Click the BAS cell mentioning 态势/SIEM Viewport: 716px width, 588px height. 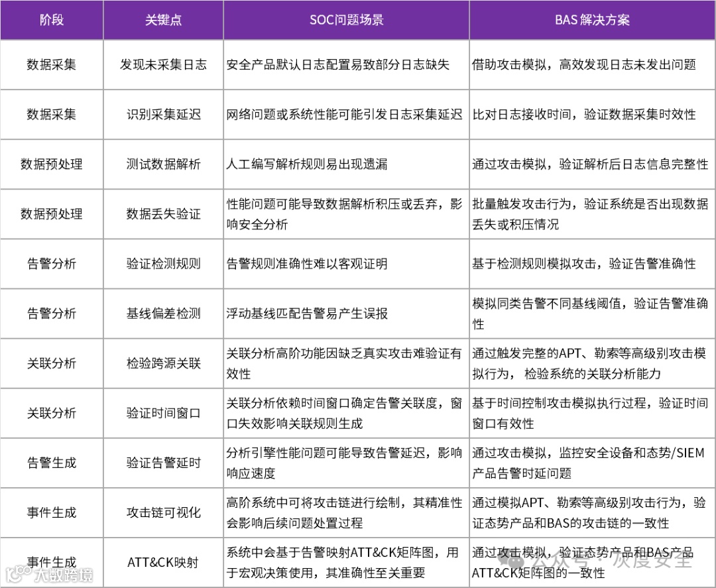(592, 463)
